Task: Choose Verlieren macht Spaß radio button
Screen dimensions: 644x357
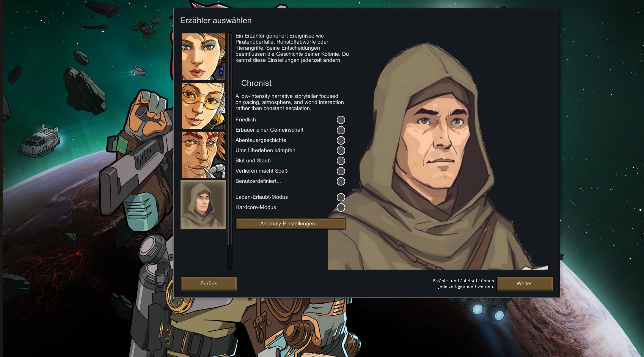Action: (341, 171)
